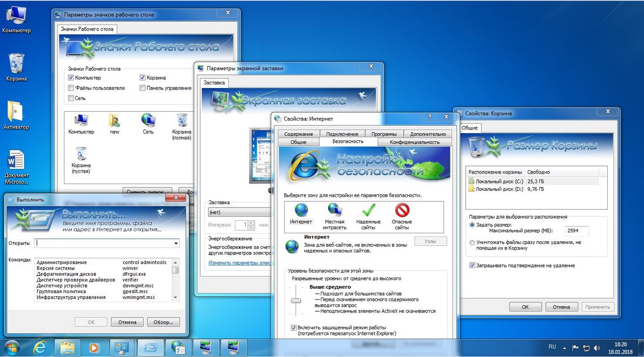Select the Задать размер radio button

pos(472,225)
